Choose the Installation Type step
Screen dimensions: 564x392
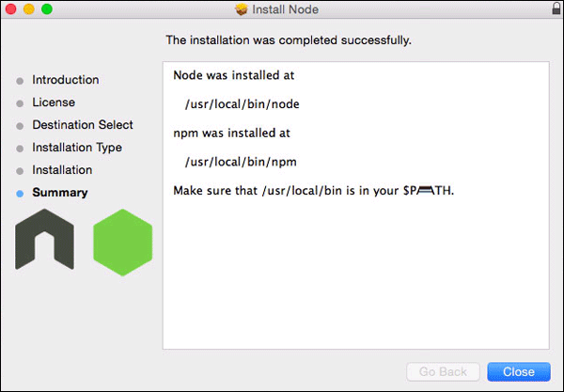pyautogui.click(x=77, y=148)
